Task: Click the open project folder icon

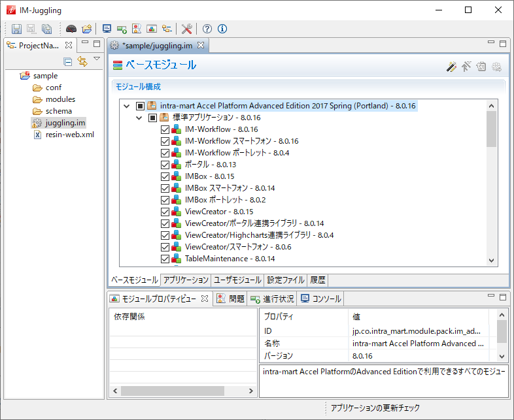Action: coord(86,29)
